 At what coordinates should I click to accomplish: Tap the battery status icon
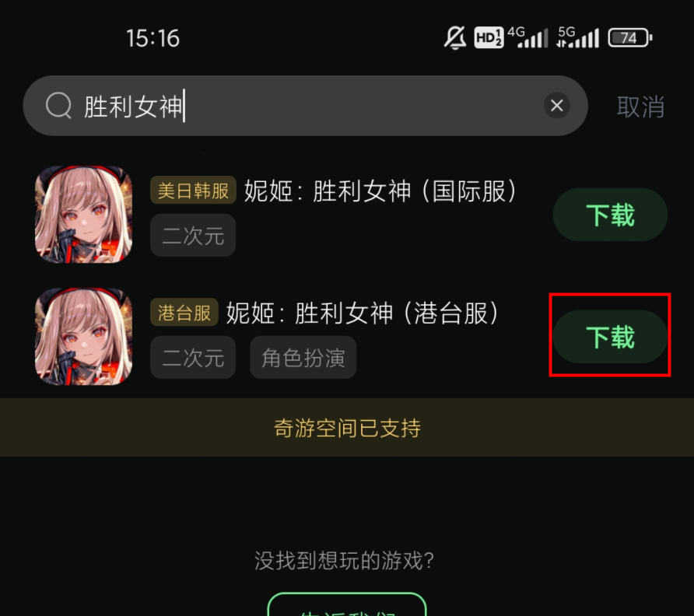[630, 37]
